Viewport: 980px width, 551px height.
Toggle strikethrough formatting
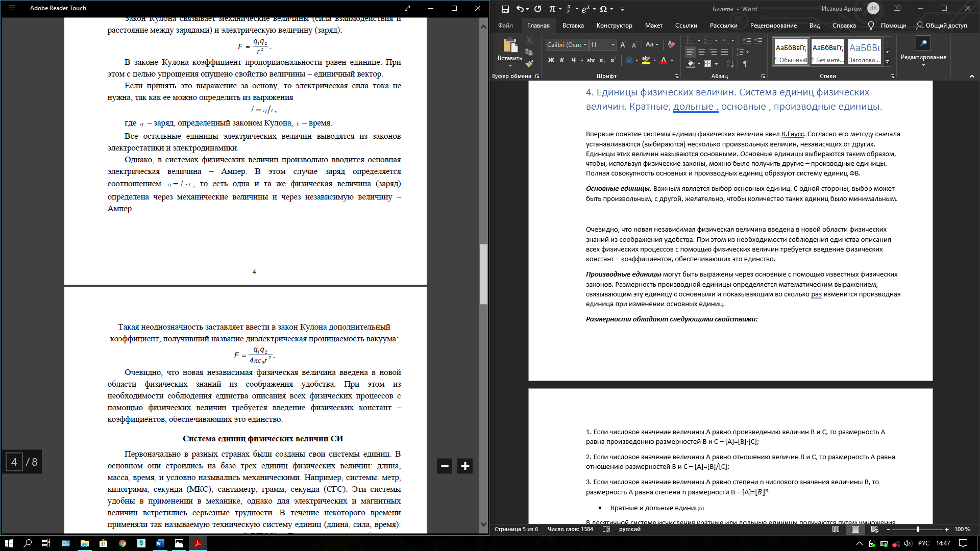[x=591, y=60]
